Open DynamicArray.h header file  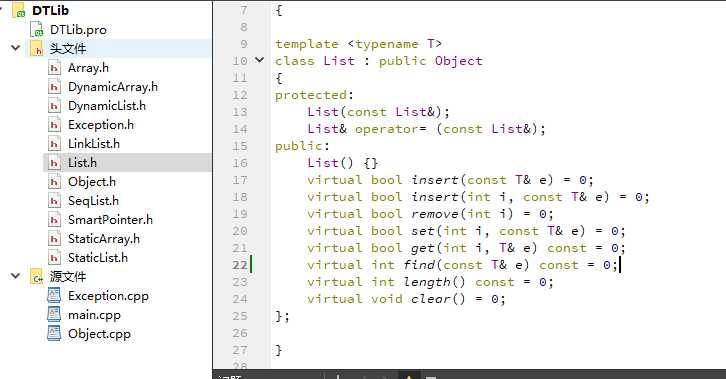[113, 87]
